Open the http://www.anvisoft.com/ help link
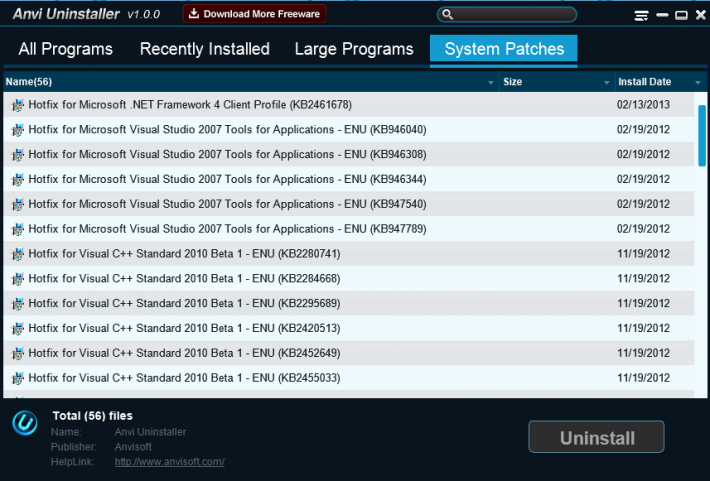Image resolution: width=710 pixels, height=481 pixels. [x=170, y=462]
